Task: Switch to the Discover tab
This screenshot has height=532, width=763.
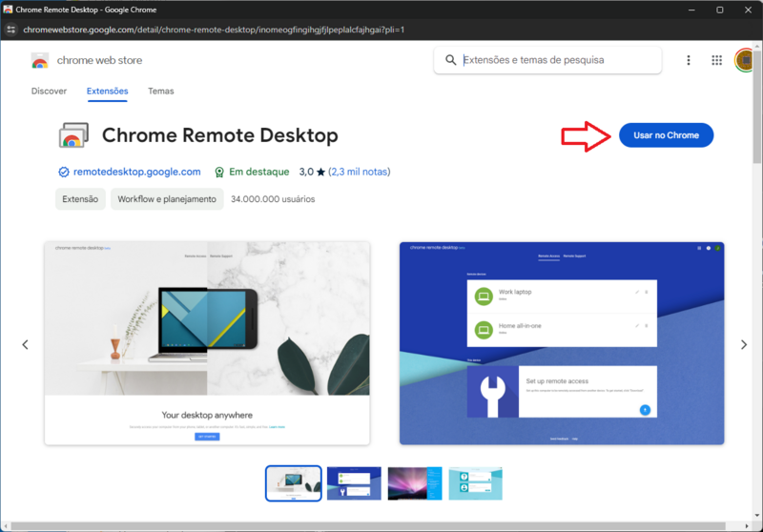Action: [49, 91]
